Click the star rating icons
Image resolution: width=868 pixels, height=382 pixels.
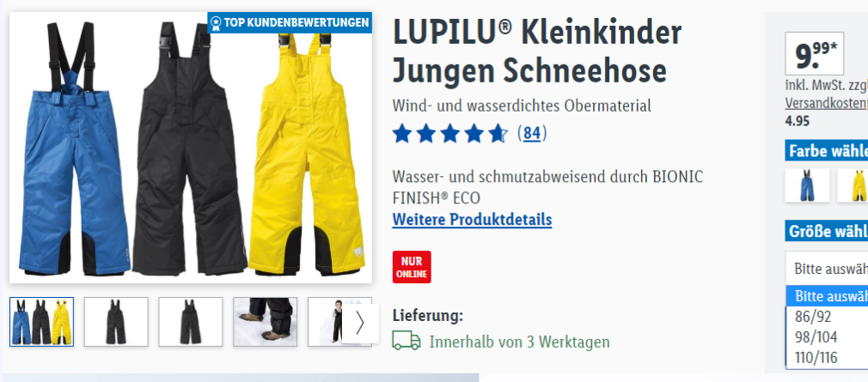click(x=450, y=133)
